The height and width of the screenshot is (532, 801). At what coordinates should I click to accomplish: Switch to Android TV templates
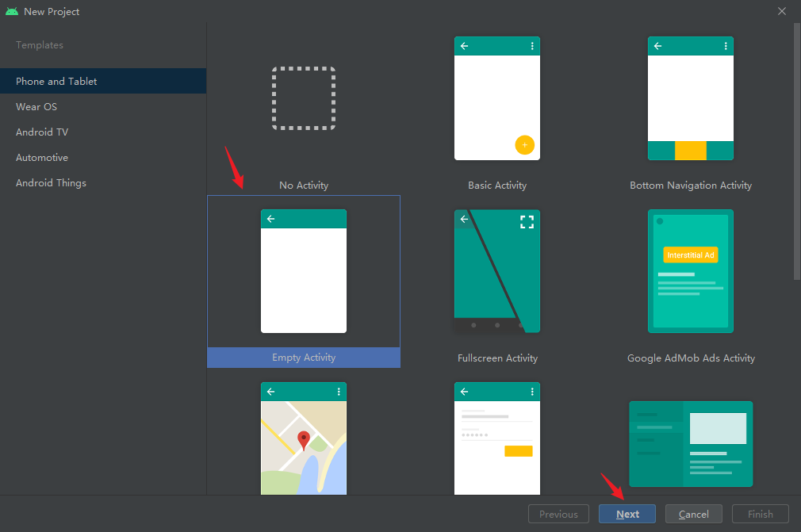103,132
